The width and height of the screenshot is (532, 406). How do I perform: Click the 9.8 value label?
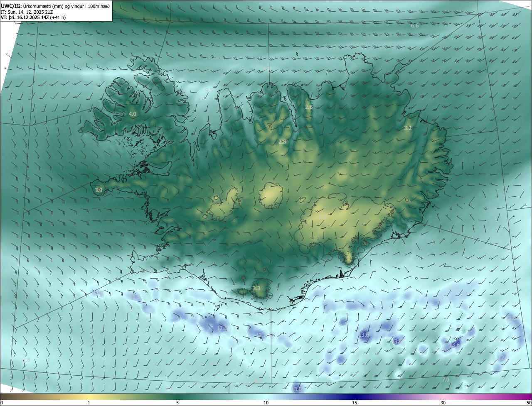point(26,360)
